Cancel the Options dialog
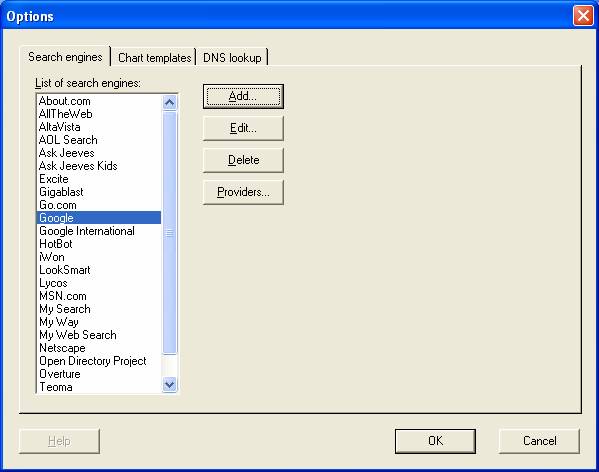 [539, 441]
